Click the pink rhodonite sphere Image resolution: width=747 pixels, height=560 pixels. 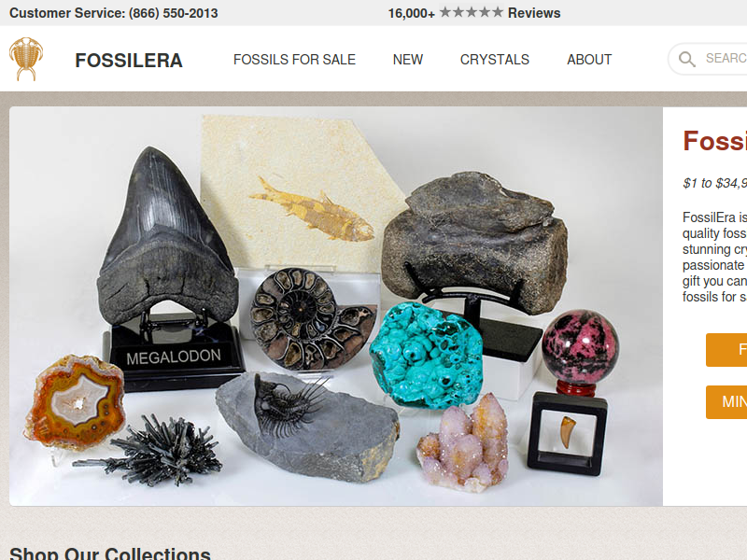tap(580, 346)
